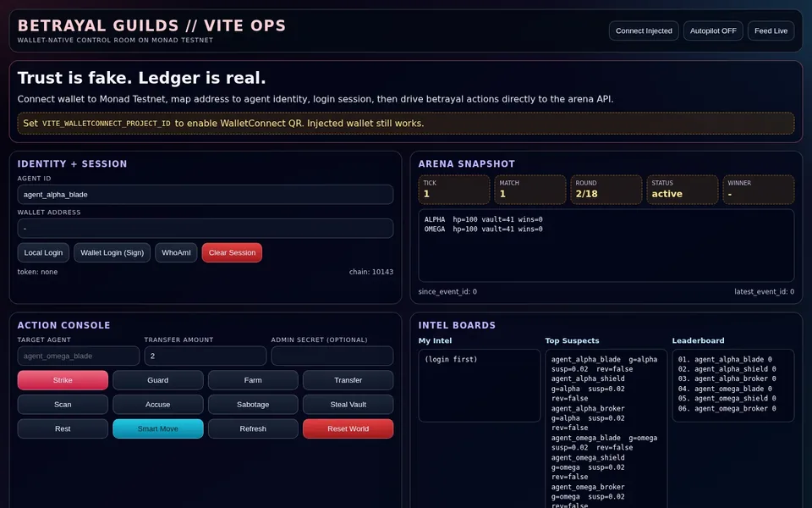The width and height of the screenshot is (812, 508).
Task: Execute a Smart Move
Action: (x=158, y=428)
